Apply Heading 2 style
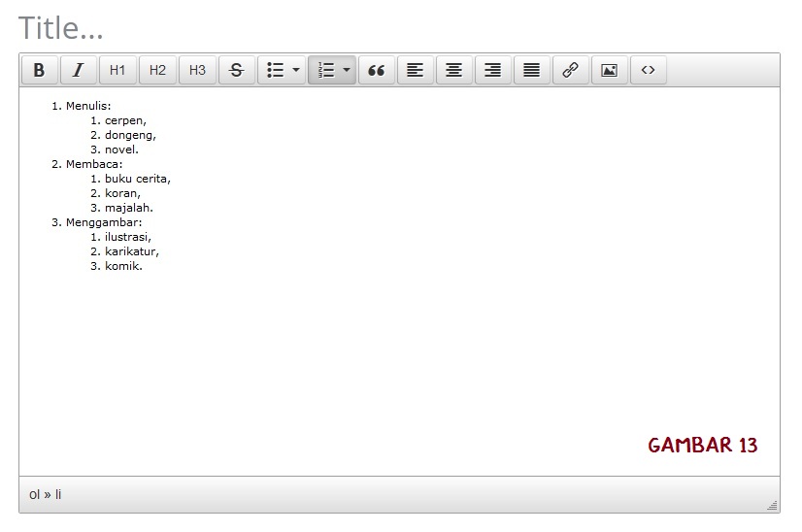Image resolution: width=802 pixels, height=532 pixels. (157, 70)
